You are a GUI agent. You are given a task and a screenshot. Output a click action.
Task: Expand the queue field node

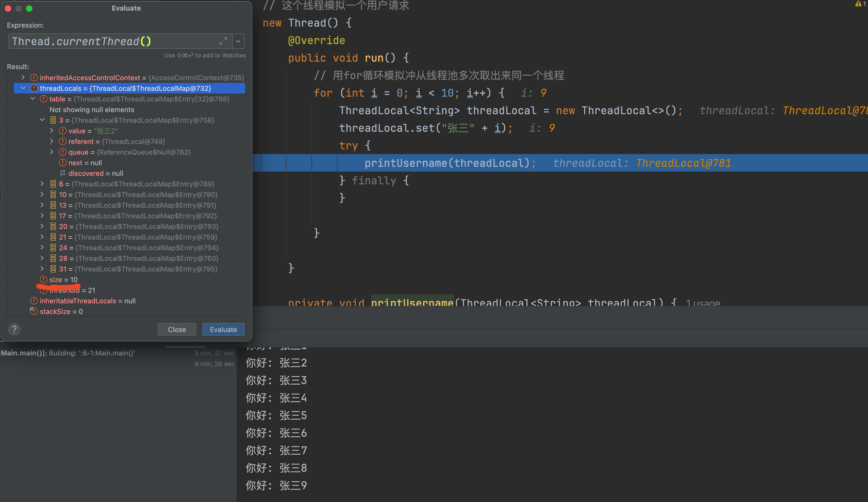point(52,152)
